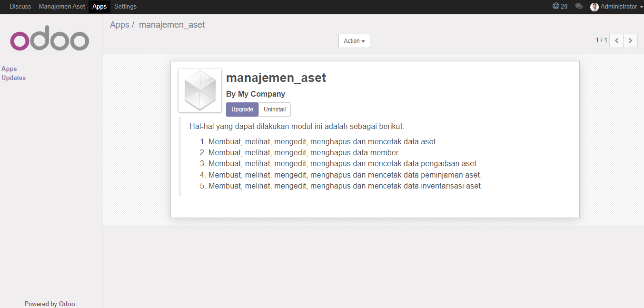The width and height of the screenshot is (644, 308).
Task: Select the Apps tab in top bar
Action: point(99,7)
